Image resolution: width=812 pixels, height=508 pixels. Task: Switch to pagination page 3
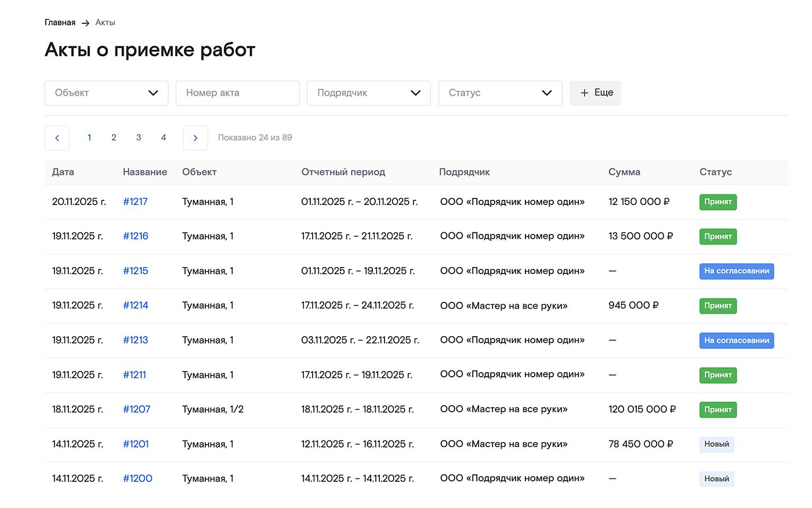(x=139, y=138)
